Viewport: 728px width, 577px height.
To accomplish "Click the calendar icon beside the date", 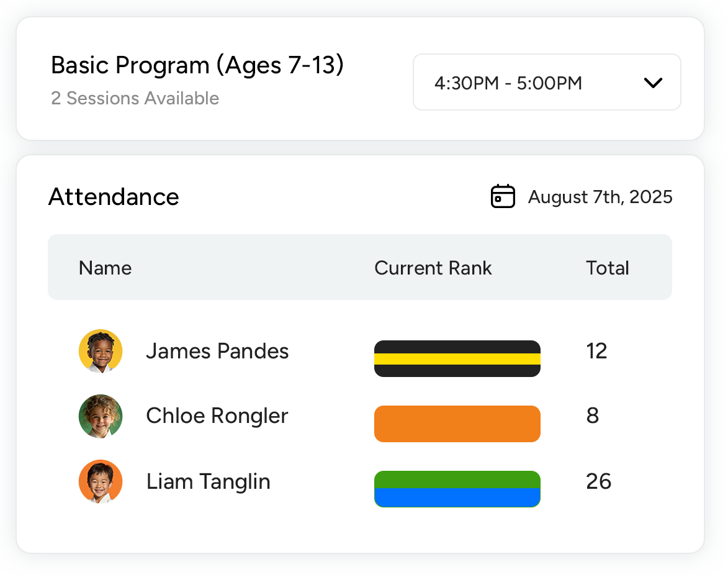I will point(503,196).
